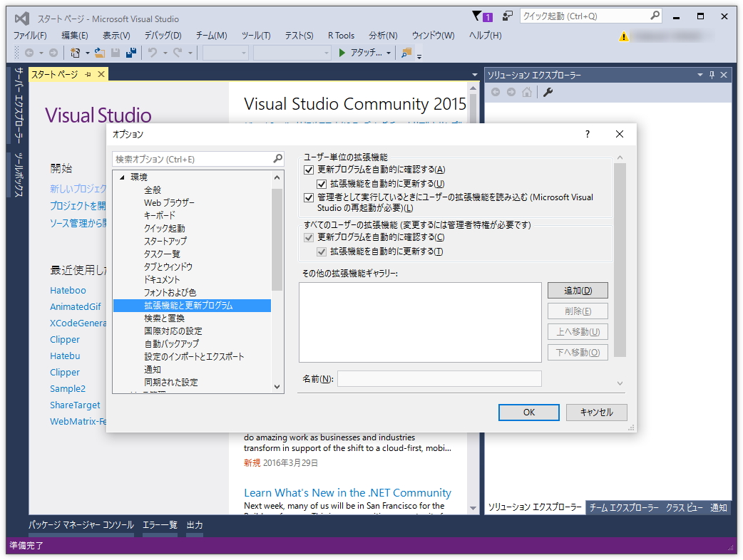The image size is (743, 560).
Task: Open the document tabs list dropdown
Action: pyautogui.click(x=475, y=75)
